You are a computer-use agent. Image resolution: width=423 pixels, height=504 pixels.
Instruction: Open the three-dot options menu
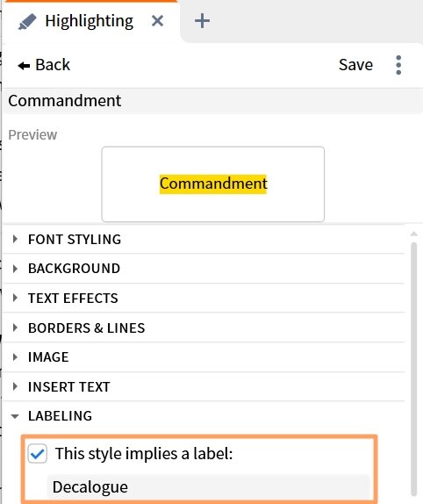coord(398,65)
